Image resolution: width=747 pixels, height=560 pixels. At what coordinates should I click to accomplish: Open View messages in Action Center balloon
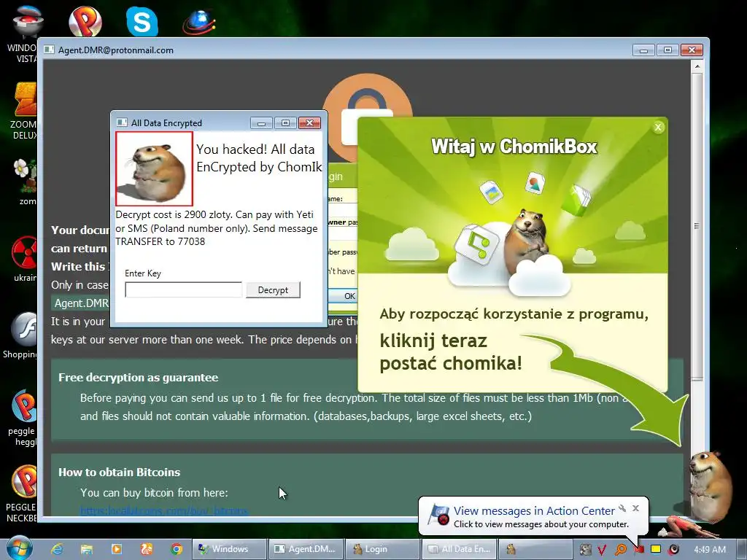(533, 510)
